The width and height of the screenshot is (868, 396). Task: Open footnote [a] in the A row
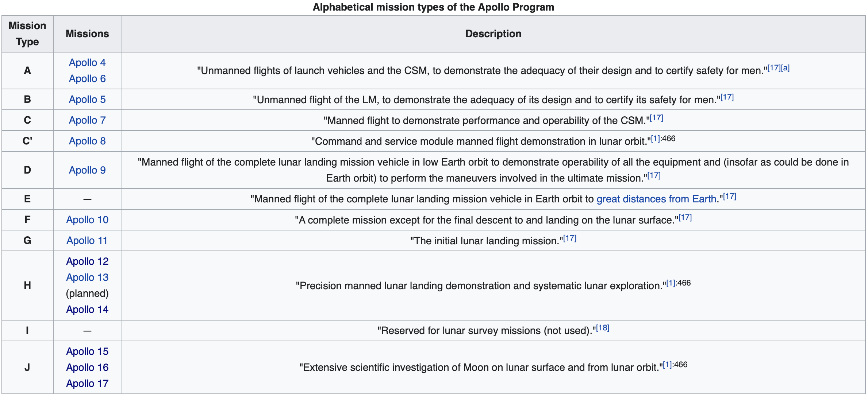coord(785,68)
